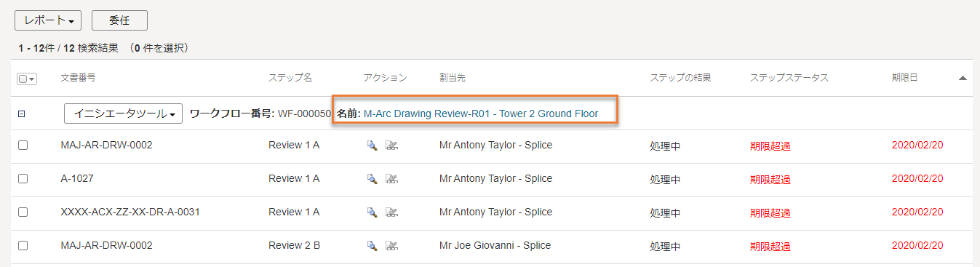
Task: Open the select-all checkbox dropdown in the header
Action: (27, 79)
